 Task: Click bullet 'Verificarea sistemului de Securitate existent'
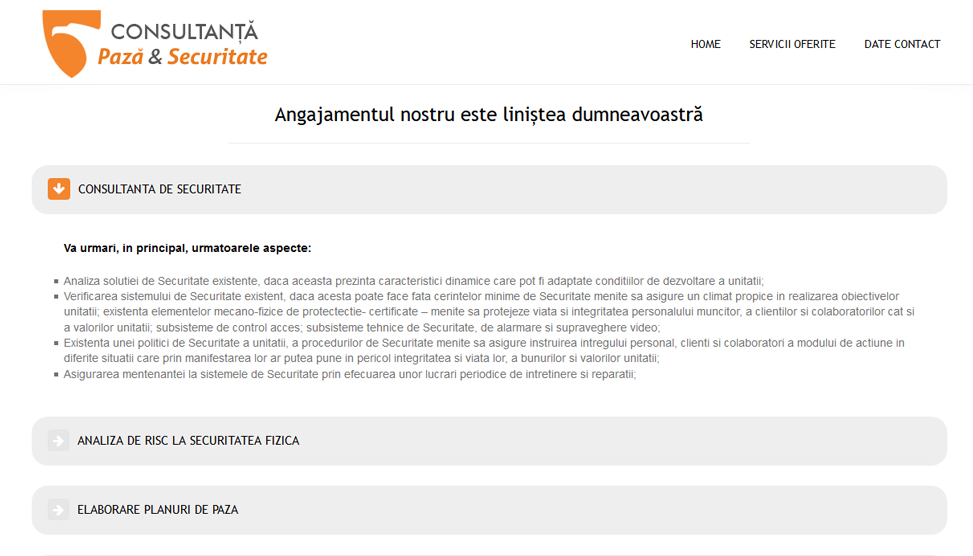point(489,312)
